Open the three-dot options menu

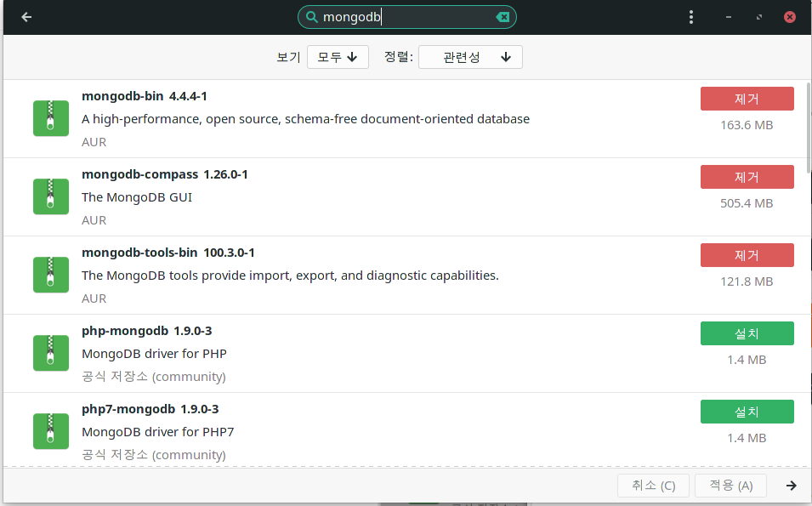(x=690, y=17)
